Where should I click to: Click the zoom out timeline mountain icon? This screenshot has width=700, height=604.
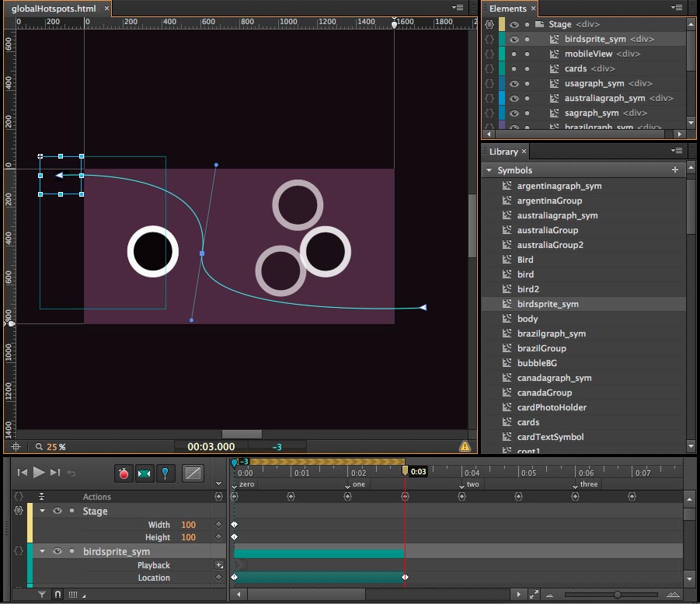(549, 595)
